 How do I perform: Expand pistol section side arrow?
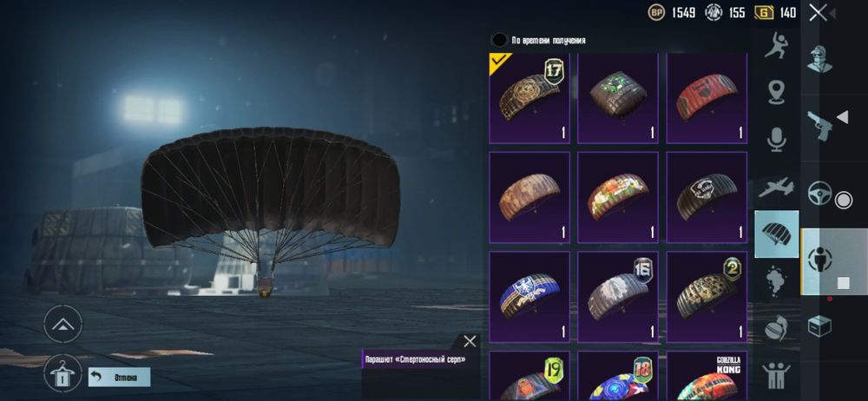click(842, 117)
